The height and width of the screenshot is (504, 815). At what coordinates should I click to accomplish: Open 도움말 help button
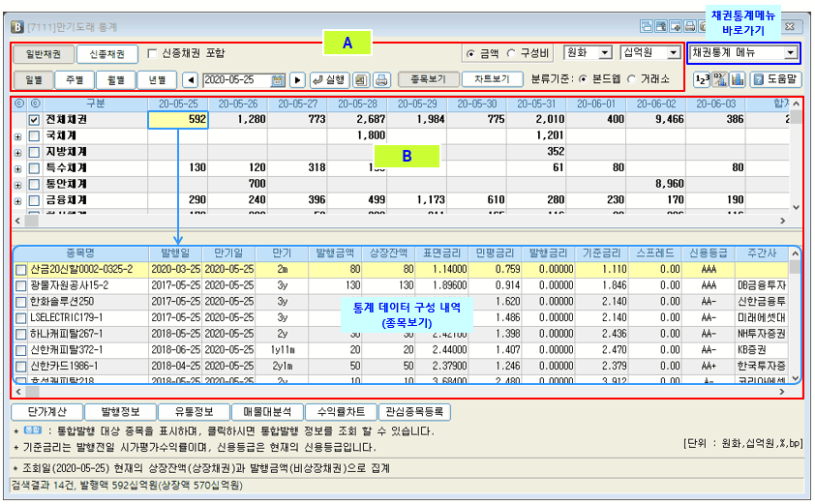[775, 79]
